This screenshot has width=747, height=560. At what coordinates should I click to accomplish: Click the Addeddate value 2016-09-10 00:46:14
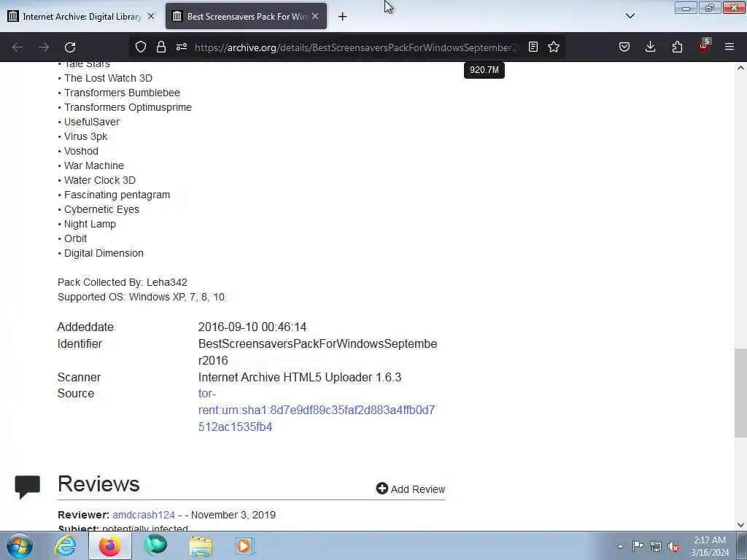(252, 327)
